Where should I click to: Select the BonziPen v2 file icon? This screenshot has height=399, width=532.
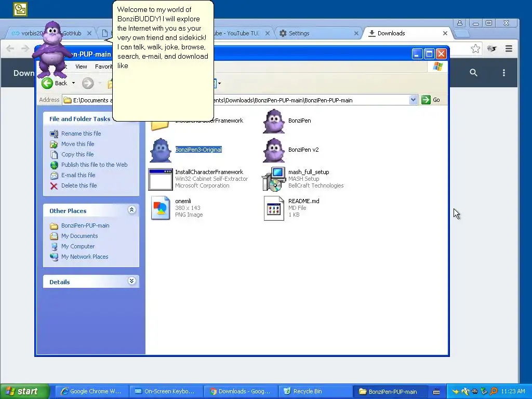tap(274, 150)
